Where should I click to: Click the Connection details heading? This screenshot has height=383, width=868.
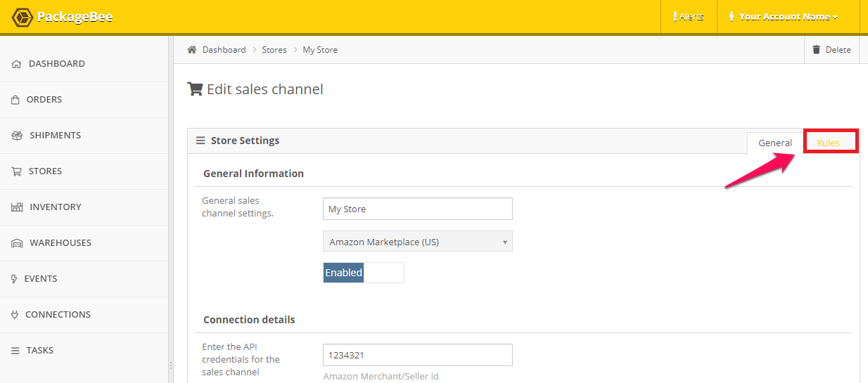[x=249, y=320]
